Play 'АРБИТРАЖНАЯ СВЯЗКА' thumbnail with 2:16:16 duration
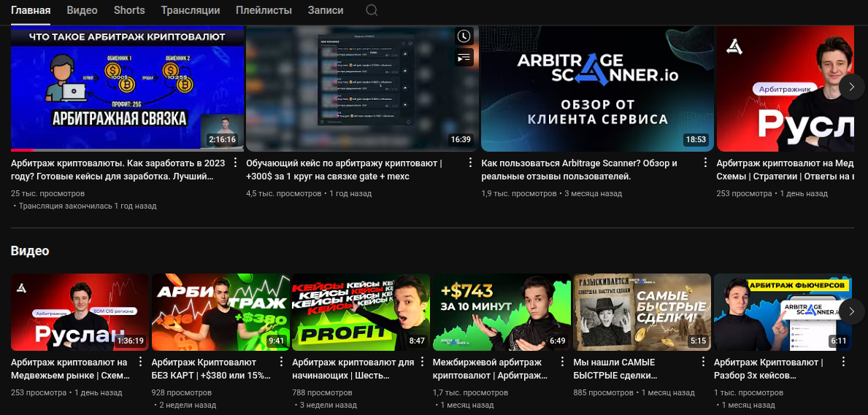 tap(127, 88)
